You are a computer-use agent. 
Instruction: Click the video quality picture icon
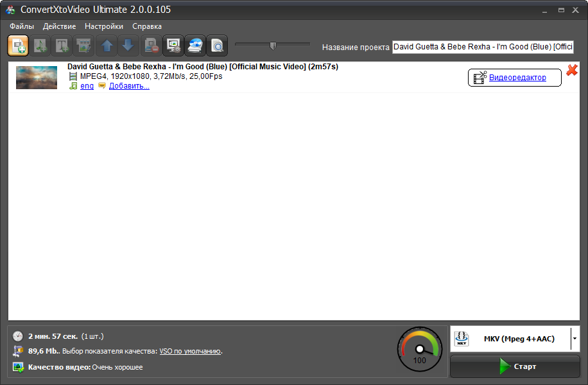click(x=18, y=367)
